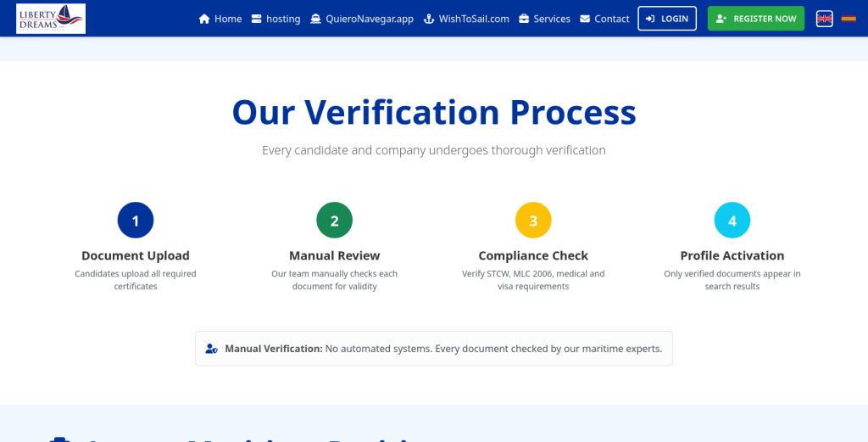Click the hosting server icon

[255, 19]
